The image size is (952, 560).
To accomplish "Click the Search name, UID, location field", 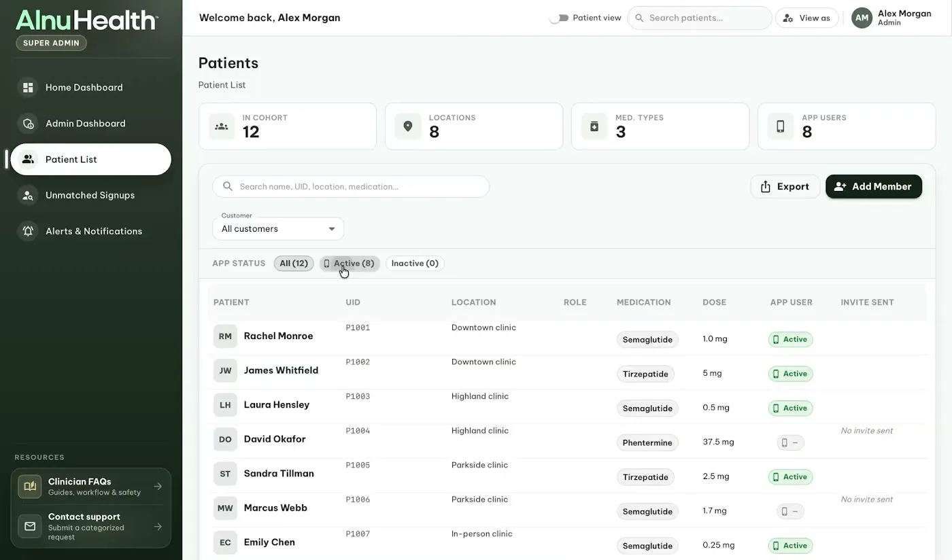I will (x=351, y=186).
